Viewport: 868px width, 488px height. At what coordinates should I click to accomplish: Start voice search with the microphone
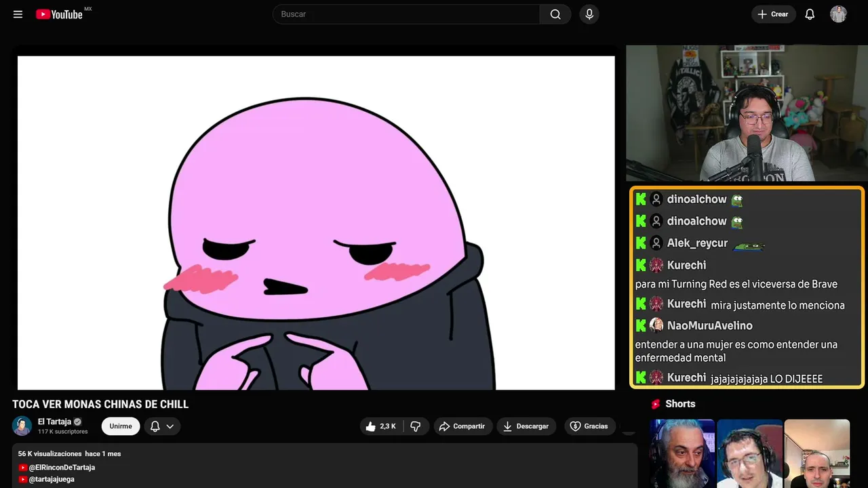point(589,14)
